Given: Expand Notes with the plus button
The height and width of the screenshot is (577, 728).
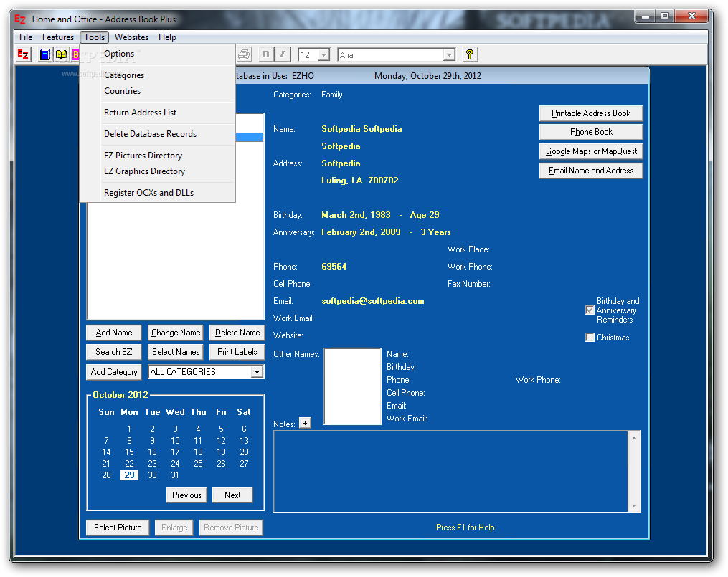Looking at the screenshot, I should [305, 423].
